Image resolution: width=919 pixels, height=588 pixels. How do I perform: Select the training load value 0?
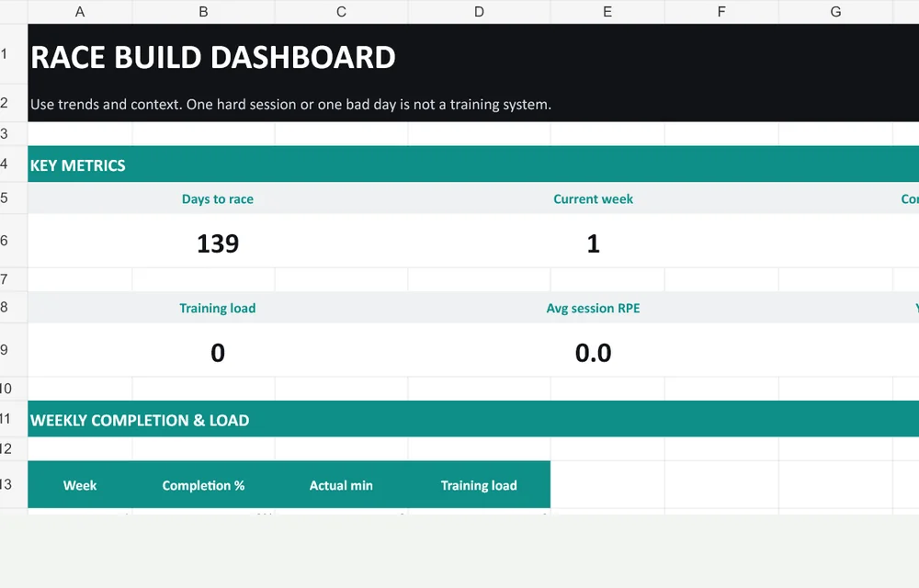pyautogui.click(x=218, y=353)
